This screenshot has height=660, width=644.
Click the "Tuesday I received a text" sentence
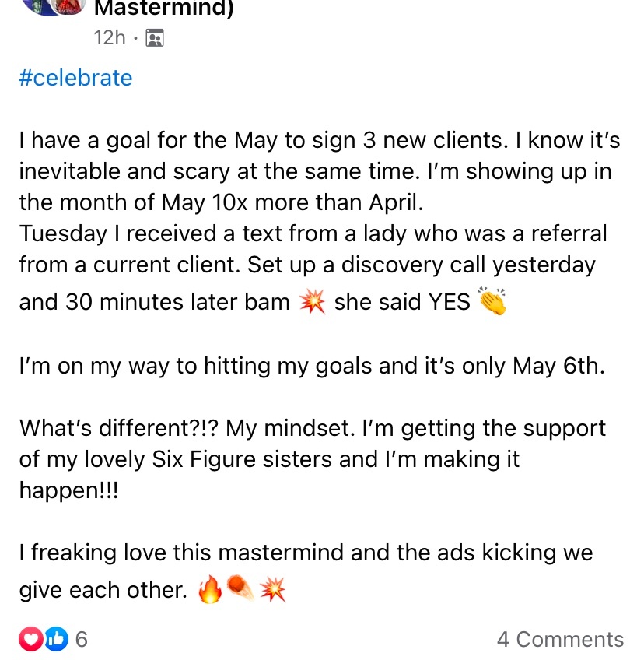coord(313,233)
